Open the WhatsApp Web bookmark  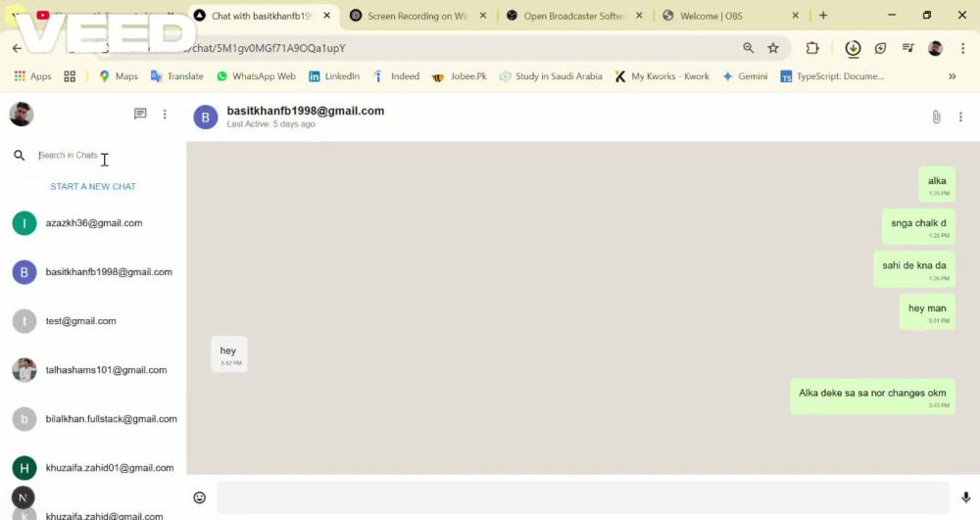pyautogui.click(x=256, y=76)
